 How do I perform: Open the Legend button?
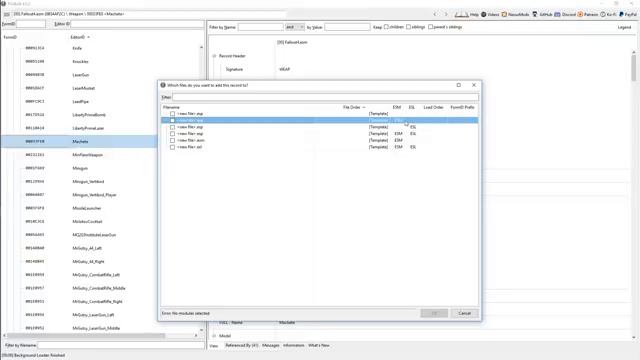pyautogui.click(x=624, y=27)
